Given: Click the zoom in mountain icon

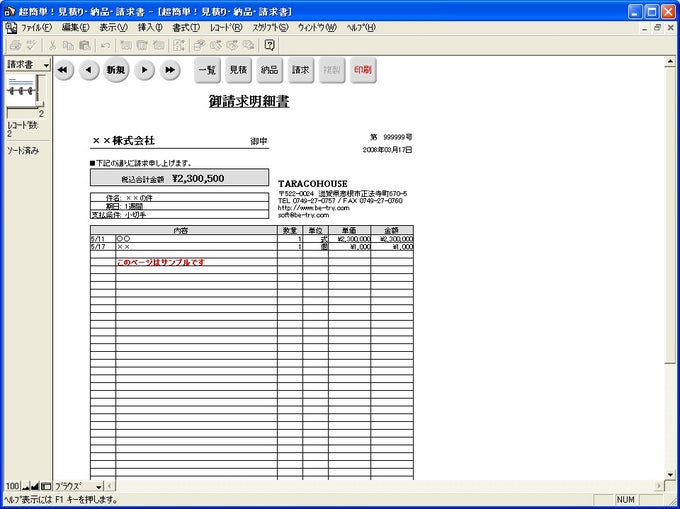Looking at the screenshot, I should tap(35, 486).
